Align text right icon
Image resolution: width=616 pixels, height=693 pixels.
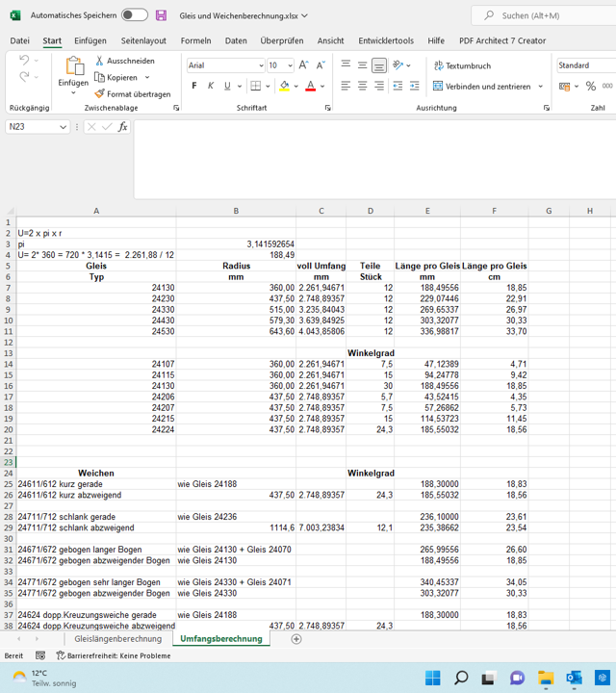pyautogui.click(x=379, y=86)
